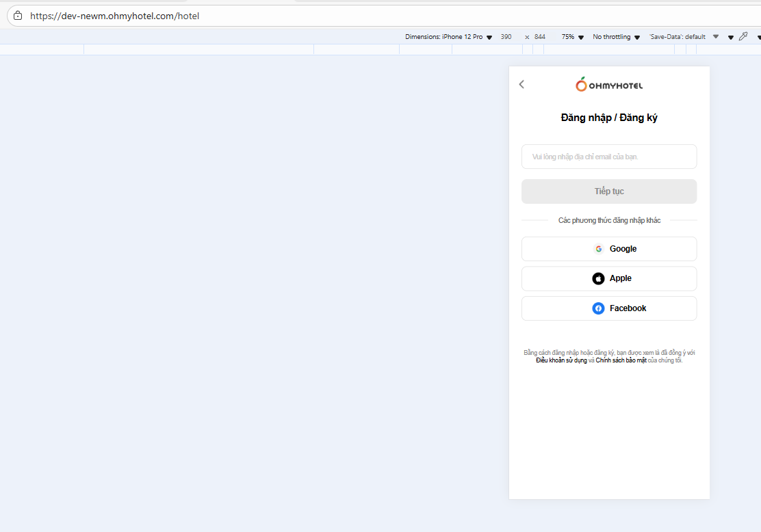The width and height of the screenshot is (761, 532).
Task: Open the device type dropdown arrow after Save-Data
Action: pos(730,38)
